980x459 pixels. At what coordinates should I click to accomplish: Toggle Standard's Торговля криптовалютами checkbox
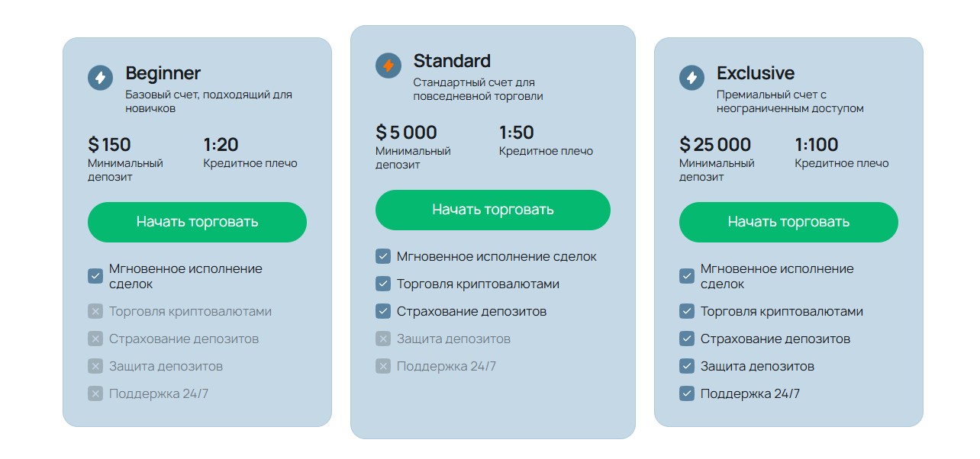pos(383,284)
